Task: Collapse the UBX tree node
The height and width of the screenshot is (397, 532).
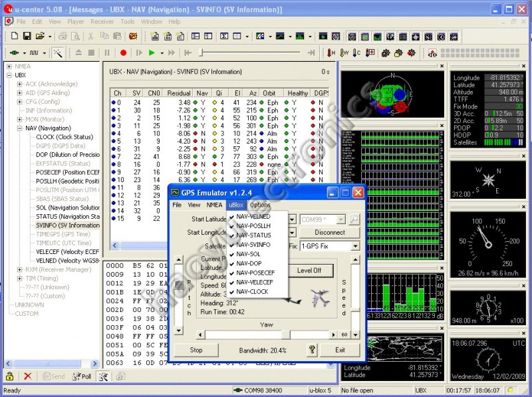Action: (x=9, y=75)
